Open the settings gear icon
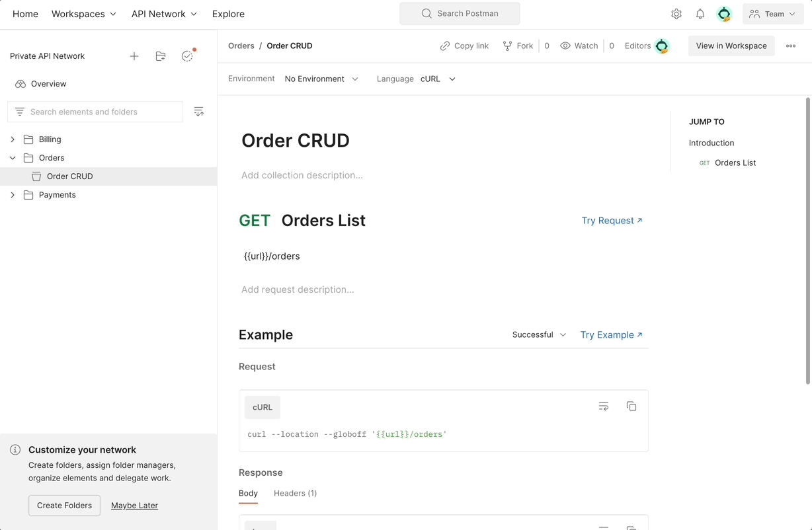This screenshot has width=812, height=530. pos(676,13)
